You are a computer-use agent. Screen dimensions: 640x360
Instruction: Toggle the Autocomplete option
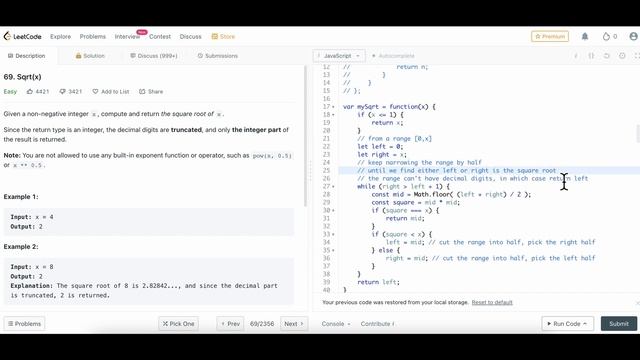pos(393,56)
